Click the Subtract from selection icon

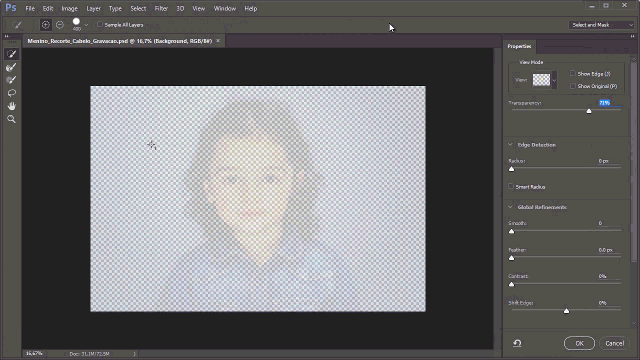(x=60, y=25)
